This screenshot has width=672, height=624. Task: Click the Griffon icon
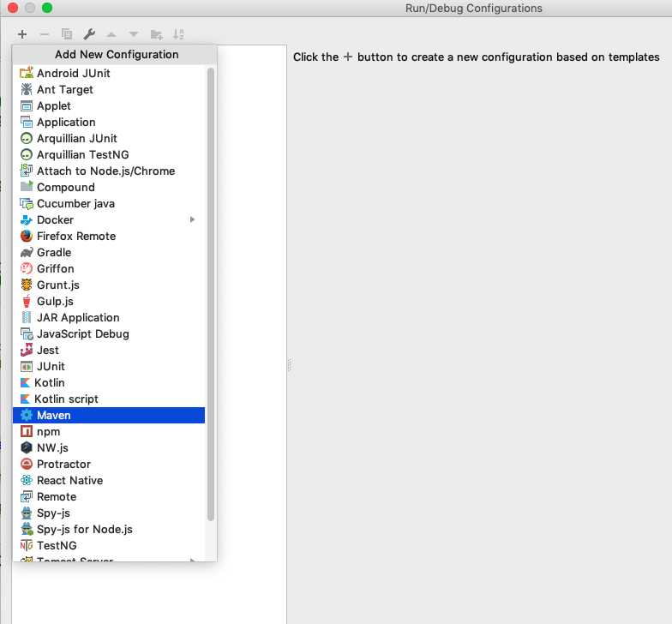tap(27, 268)
